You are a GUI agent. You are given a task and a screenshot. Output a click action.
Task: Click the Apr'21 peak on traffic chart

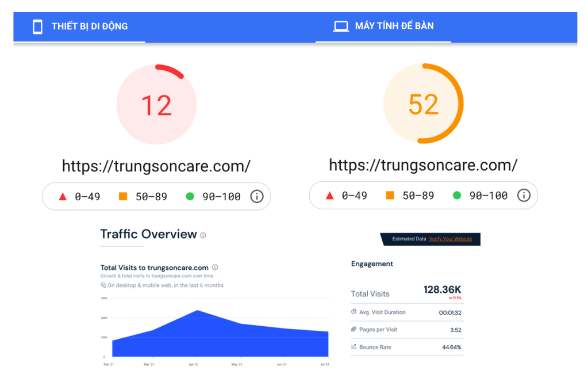tap(197, 311)
